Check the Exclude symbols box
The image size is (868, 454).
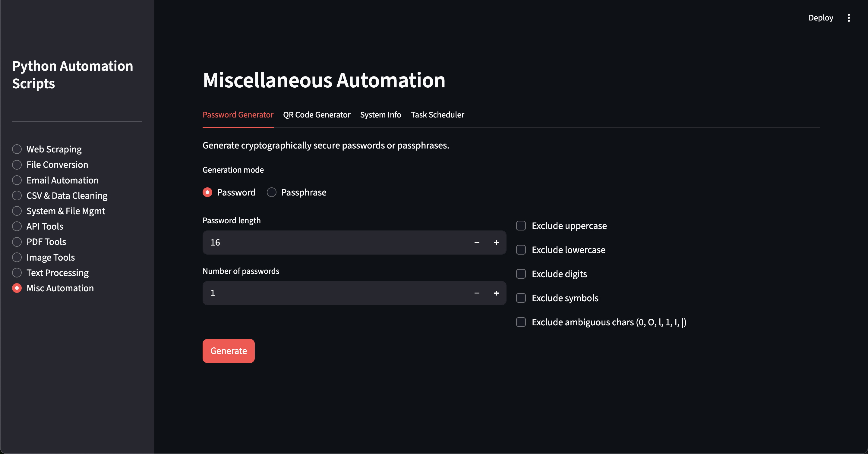point(521,298)
